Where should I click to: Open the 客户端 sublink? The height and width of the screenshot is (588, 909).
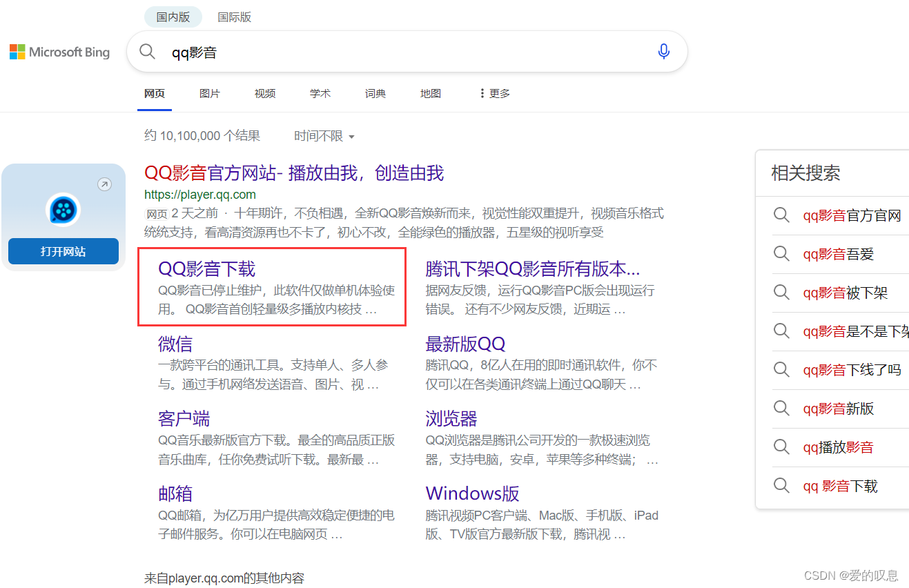tap(184, 418)
